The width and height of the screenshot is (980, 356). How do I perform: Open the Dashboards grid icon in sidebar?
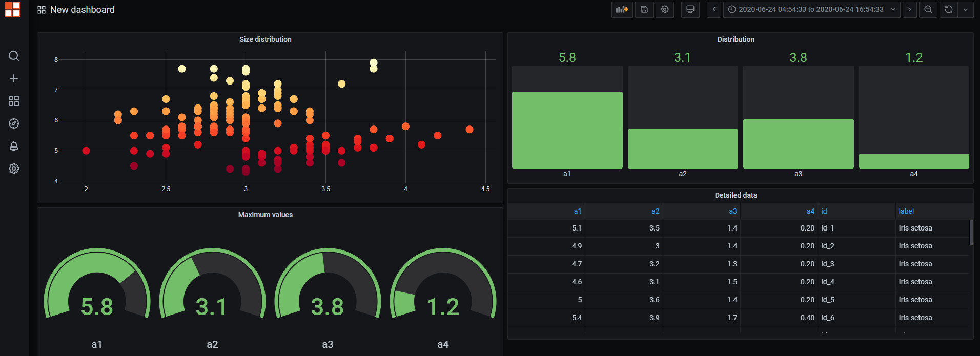(14, 101)
